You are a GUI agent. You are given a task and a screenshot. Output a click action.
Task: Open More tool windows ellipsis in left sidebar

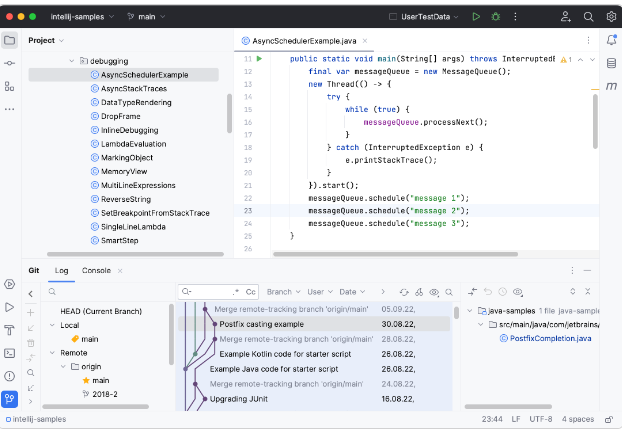[10, 109]
